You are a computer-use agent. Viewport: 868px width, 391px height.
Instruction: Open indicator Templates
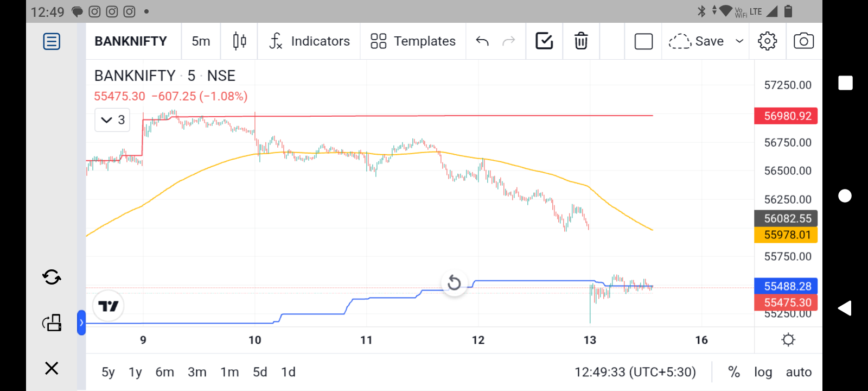(x=413, y=41)
